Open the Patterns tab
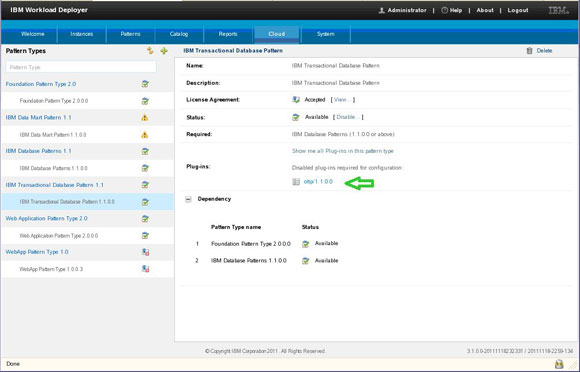The image size is (580, 372). coord(131,34)
